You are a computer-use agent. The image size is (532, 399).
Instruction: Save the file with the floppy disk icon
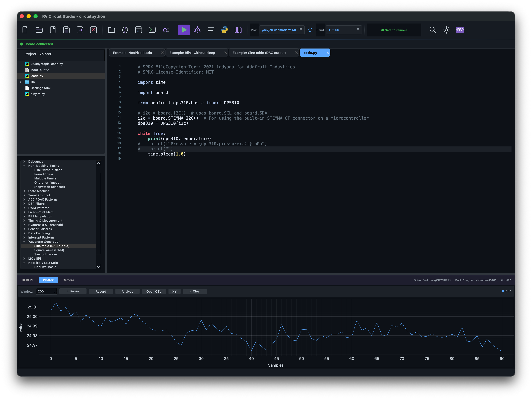click(66, 30)
